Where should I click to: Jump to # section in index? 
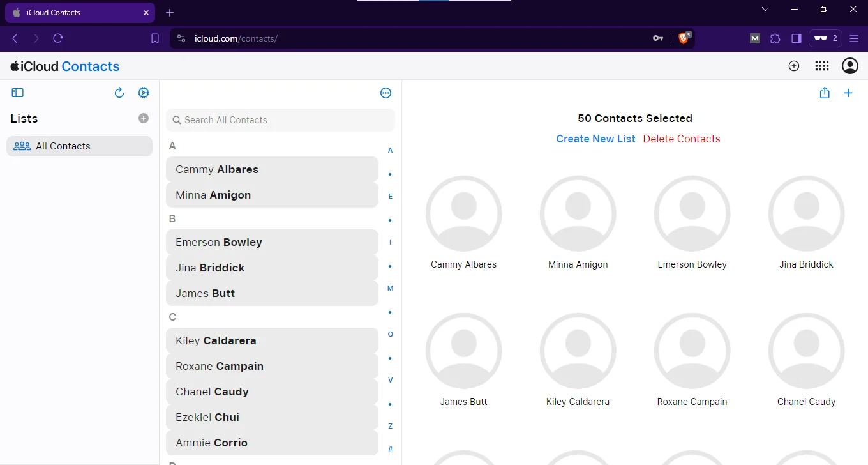click(x=391, y=449)
